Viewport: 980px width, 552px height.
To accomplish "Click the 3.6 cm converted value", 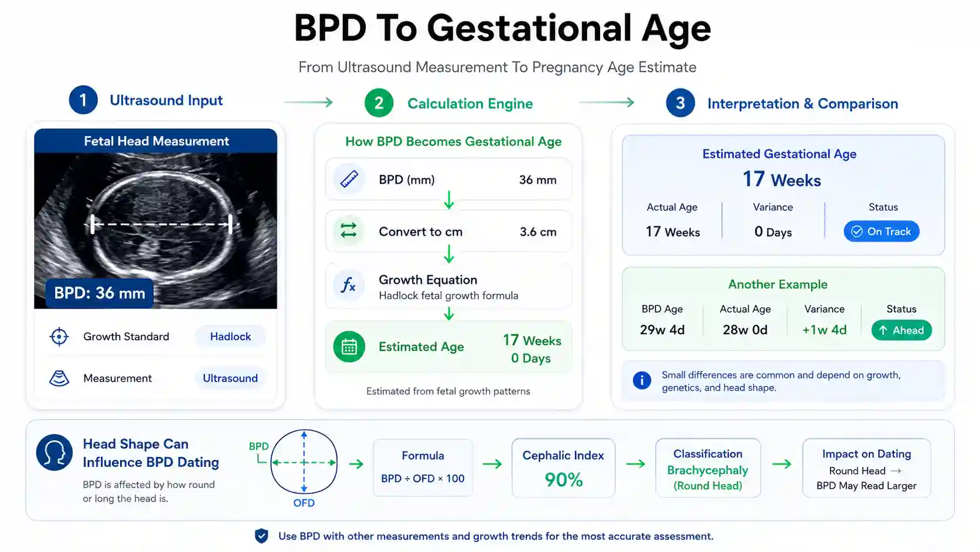I will click(x=538, y=232).
